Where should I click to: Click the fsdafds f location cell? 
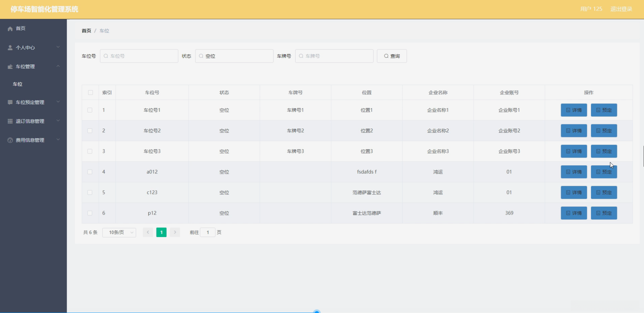pos(367,172)
